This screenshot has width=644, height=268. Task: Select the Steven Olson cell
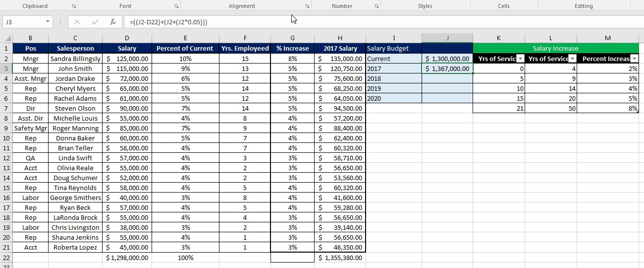75,108
